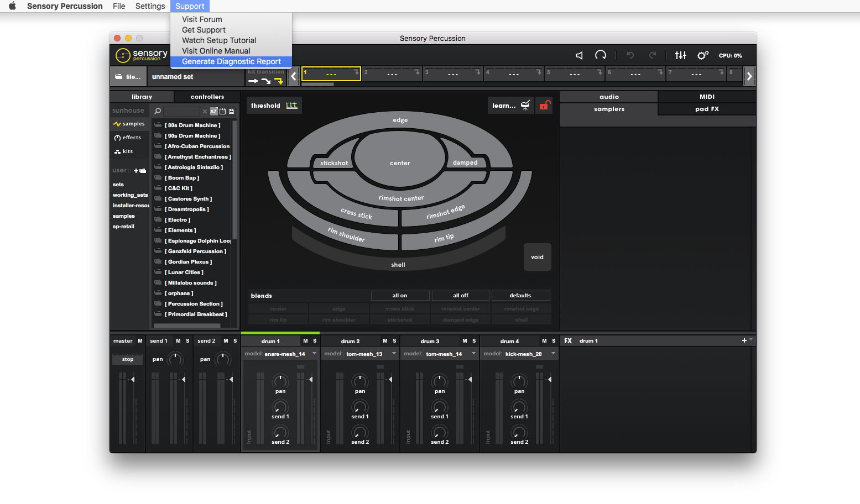Click the all off blends button
Viewport: 860px width, 504px height.
[x=461, y=296]
